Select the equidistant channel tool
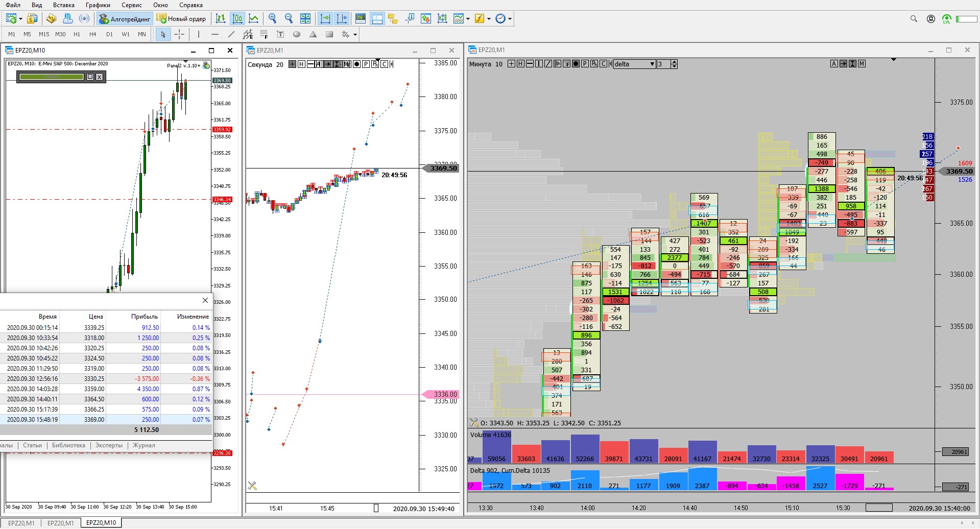 (x=248, y=34)
